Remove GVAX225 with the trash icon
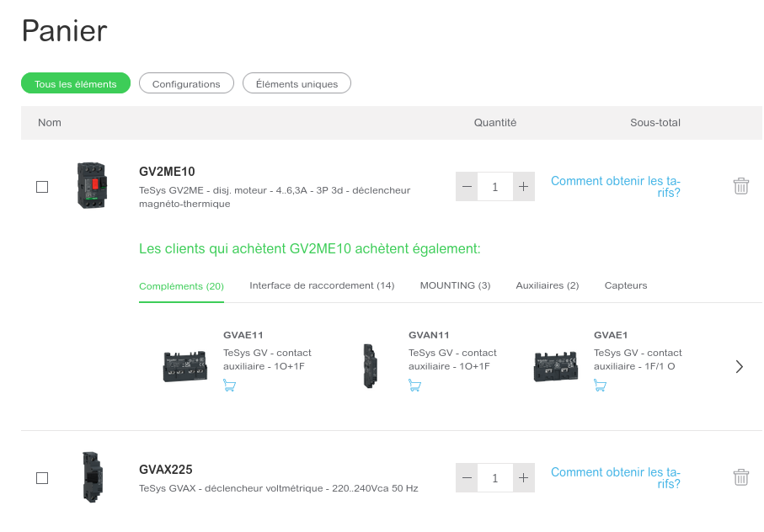 pyautogui.click(x=740, y=477)
